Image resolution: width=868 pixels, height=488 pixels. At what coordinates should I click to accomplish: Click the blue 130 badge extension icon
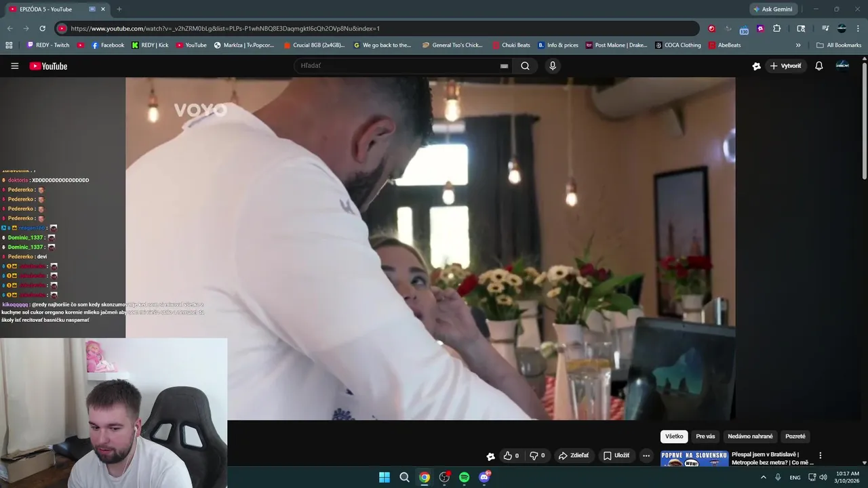[x=744, y=29]
